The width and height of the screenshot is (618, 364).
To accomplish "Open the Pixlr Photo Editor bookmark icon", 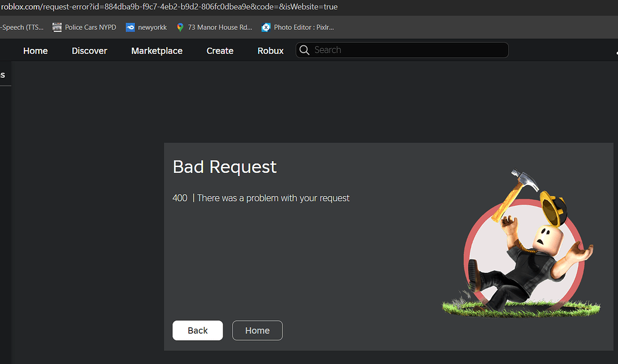I will point(266,27).
